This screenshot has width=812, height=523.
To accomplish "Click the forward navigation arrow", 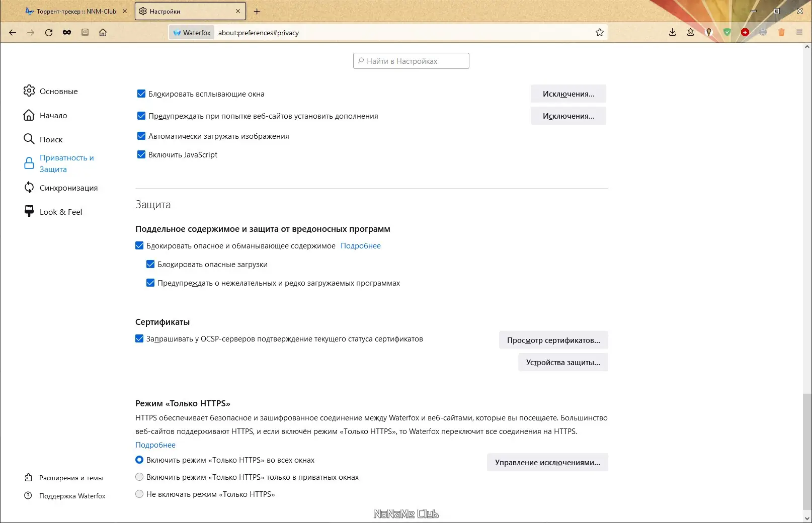I will coord(31,33).
